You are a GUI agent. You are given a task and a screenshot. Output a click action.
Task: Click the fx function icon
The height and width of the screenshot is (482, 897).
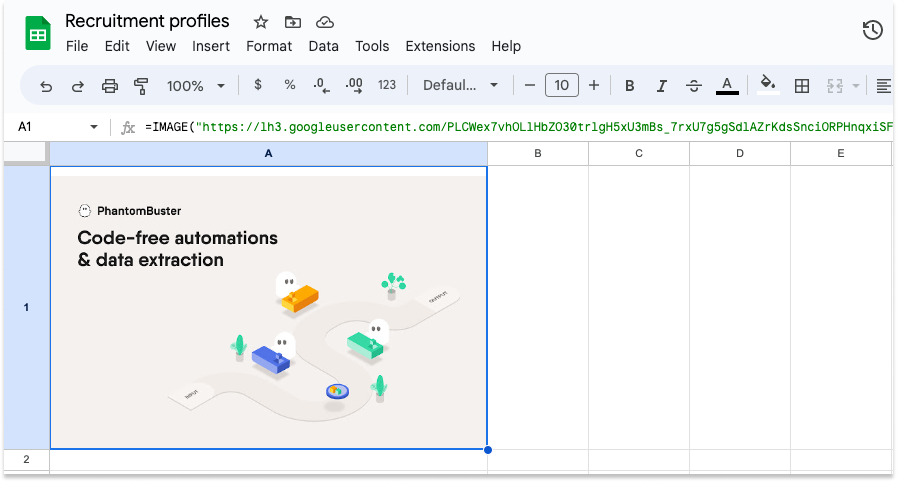(x=128, y=128)
